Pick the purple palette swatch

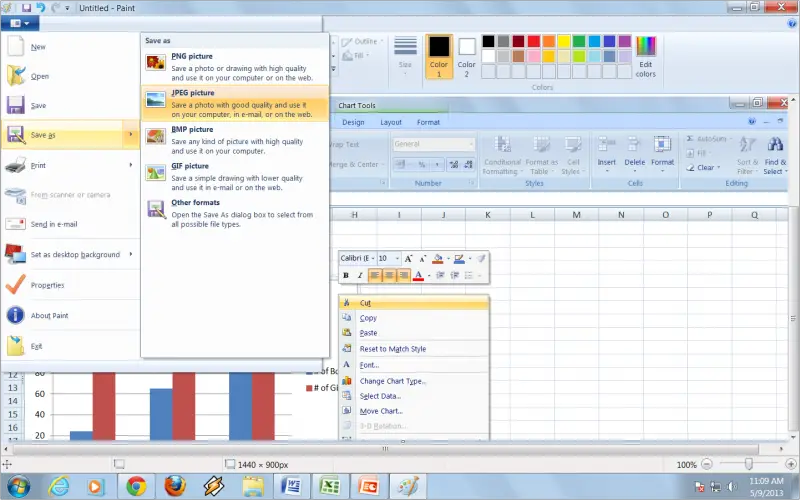[x=624, y=41]
